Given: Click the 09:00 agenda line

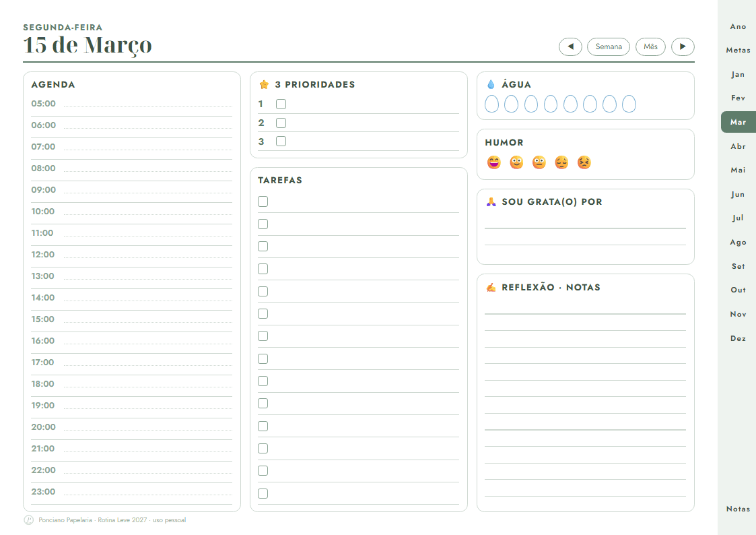Looking at the screenshot, I should coord(132,190).
